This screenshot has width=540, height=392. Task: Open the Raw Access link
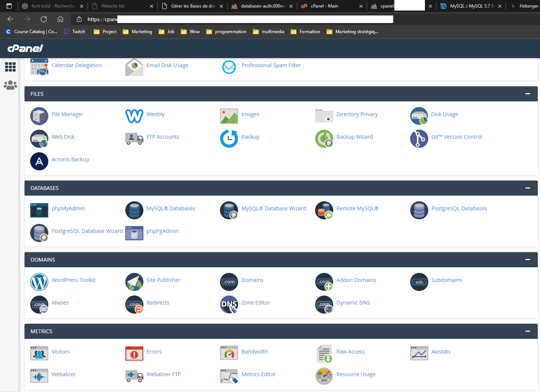click(x=351, y=352)
